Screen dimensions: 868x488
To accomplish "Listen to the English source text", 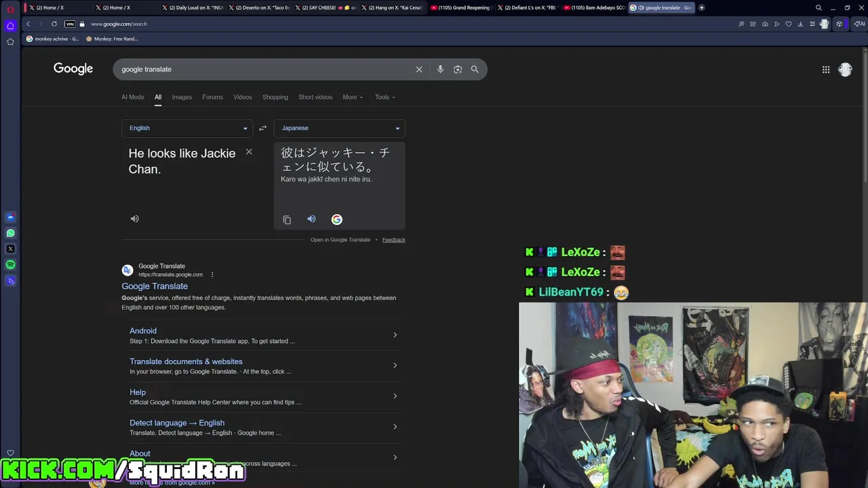I will [134, 219].
